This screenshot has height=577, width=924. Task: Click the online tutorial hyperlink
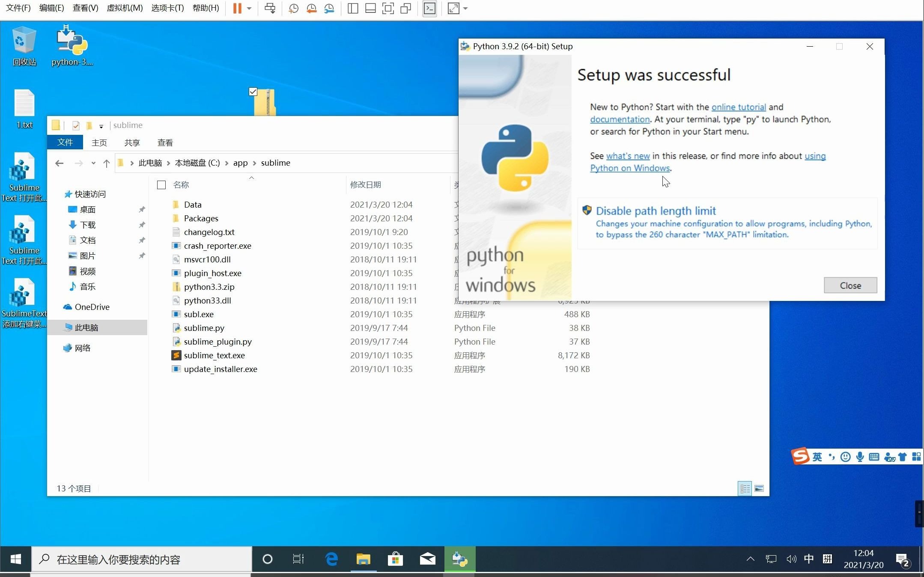(x=738, y=107)
